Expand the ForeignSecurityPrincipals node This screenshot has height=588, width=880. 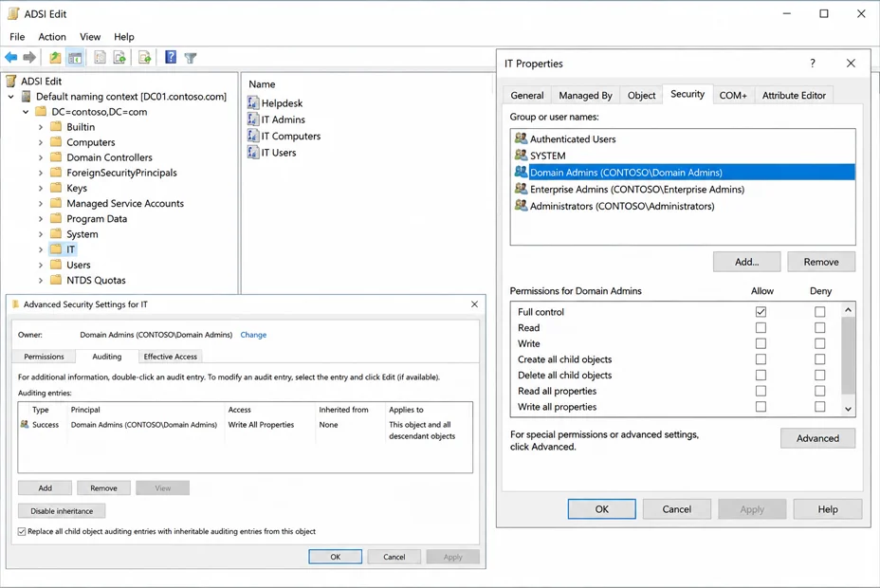point(41,173)
